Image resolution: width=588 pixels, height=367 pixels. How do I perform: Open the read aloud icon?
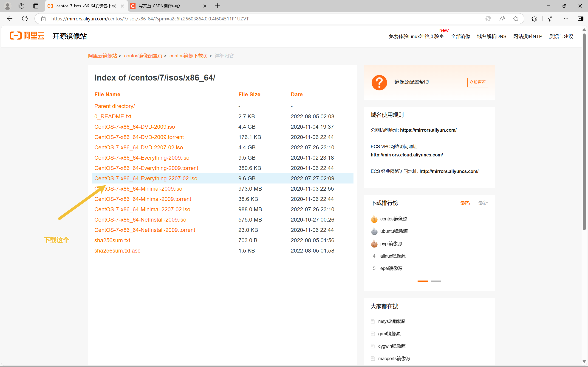pos(502,19)
